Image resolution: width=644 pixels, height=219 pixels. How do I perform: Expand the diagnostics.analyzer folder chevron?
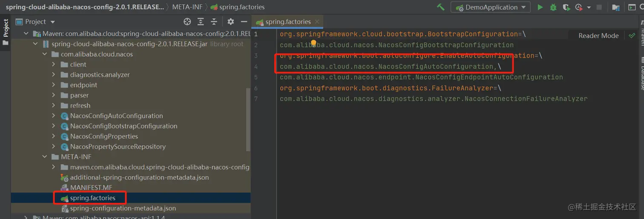(54, 75)
